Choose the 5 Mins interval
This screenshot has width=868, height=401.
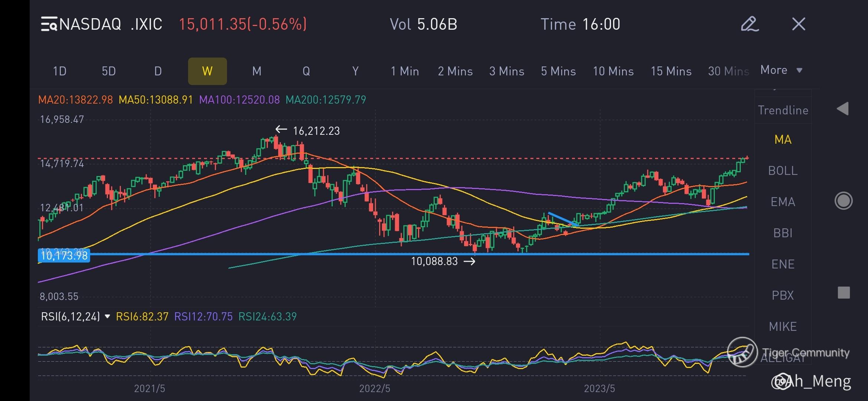[558, 71]
